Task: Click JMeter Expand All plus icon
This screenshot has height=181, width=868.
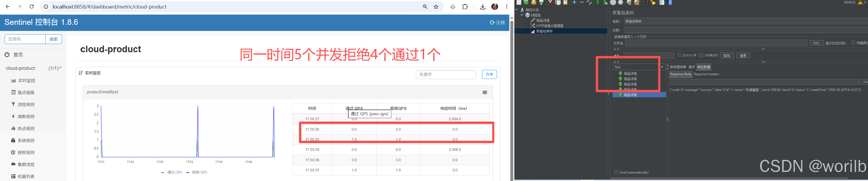Action: [x=574, y=2]
